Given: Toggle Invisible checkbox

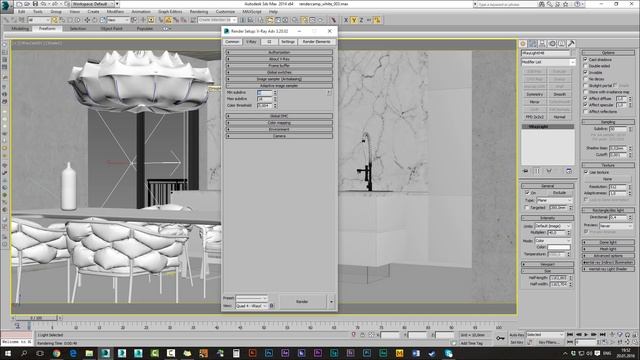Looking at the screenshot, I should [x=585, y=73].
